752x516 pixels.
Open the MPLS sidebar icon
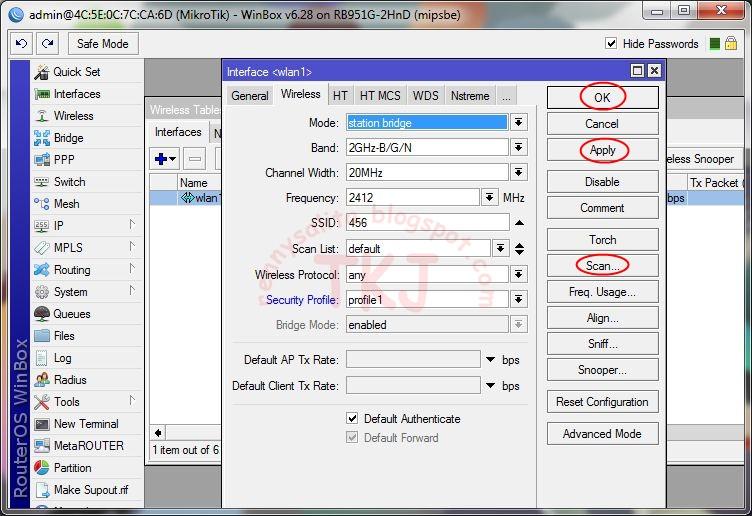42,248
